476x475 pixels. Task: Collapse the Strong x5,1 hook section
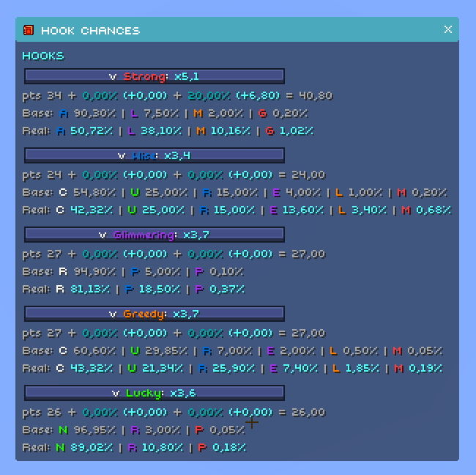click(x=154, y=76)
